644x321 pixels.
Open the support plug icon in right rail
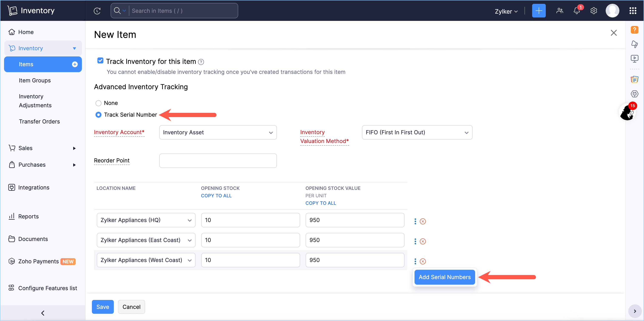pos(634,94)
